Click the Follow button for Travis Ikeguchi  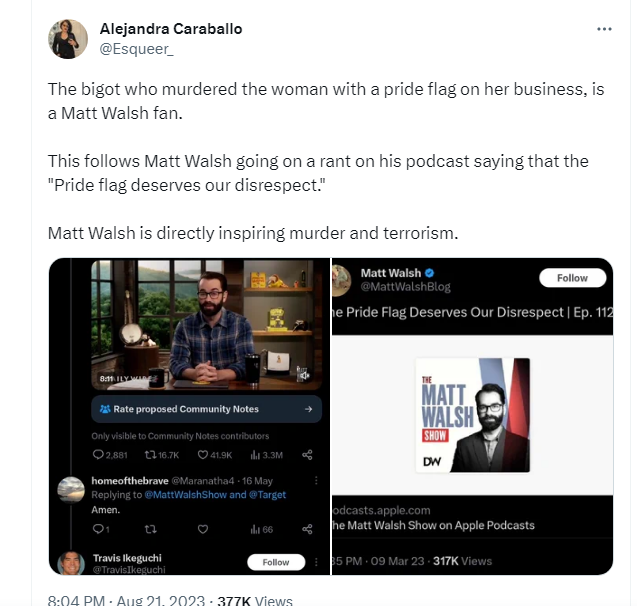[276, 562]
